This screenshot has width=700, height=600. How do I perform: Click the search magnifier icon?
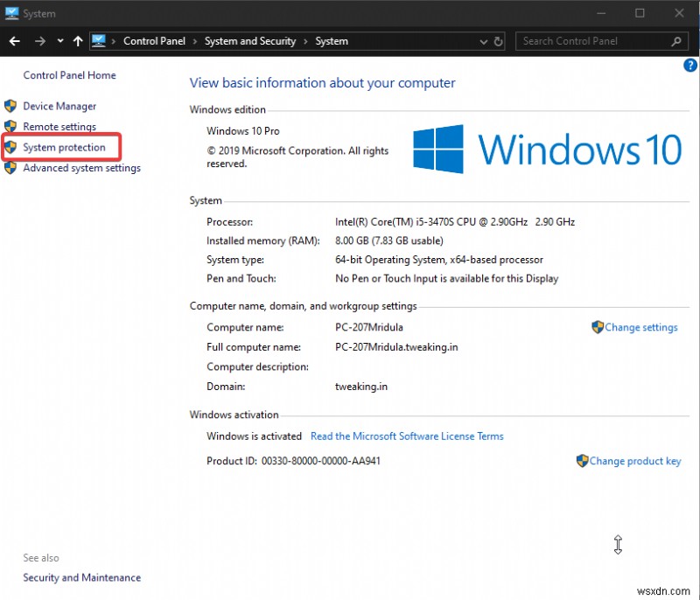pyautogui.click(x=676, y=40)
